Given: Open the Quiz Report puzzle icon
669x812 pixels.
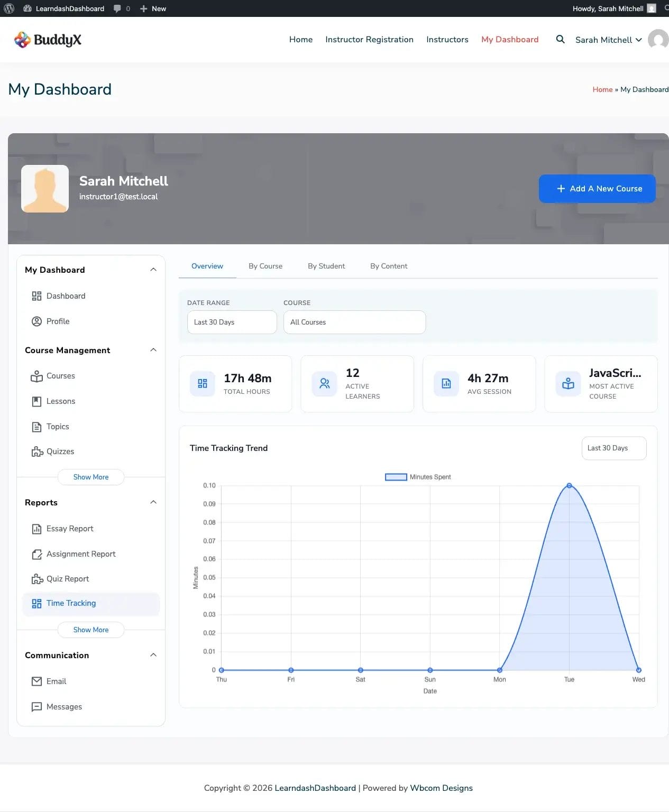Looking at the screenshot, I should tap(37, 579).
